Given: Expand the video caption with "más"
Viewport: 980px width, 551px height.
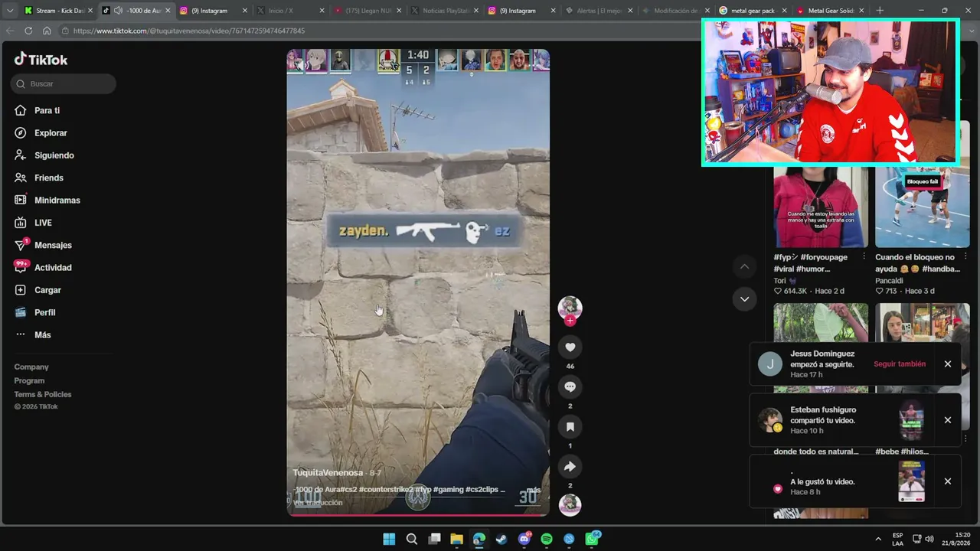Looking at the screenshot, I should (x=534, y=490).
